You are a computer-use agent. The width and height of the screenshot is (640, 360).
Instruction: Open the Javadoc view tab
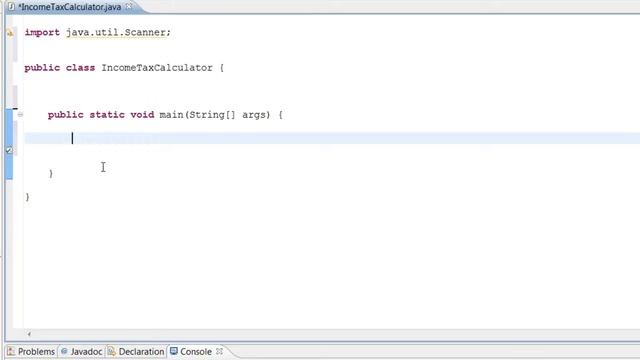81,351
